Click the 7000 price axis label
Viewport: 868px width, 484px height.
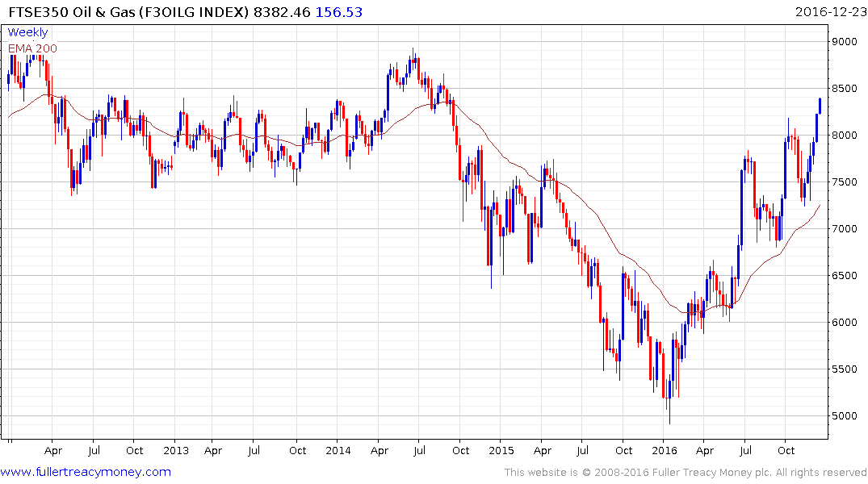tap(845, 228)
